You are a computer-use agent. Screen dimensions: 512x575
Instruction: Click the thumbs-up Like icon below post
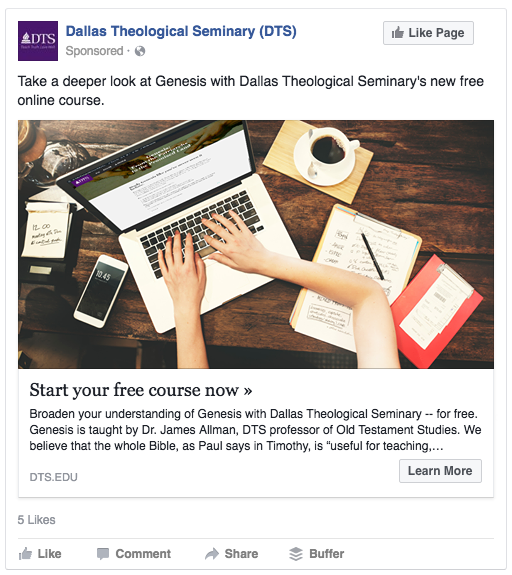[25, 553]
